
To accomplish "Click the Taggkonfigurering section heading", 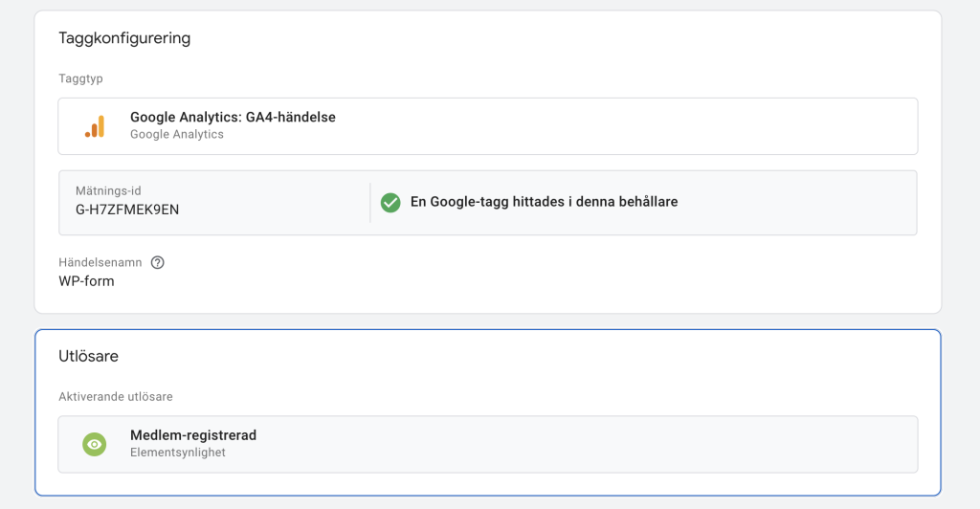I will 124,38.
